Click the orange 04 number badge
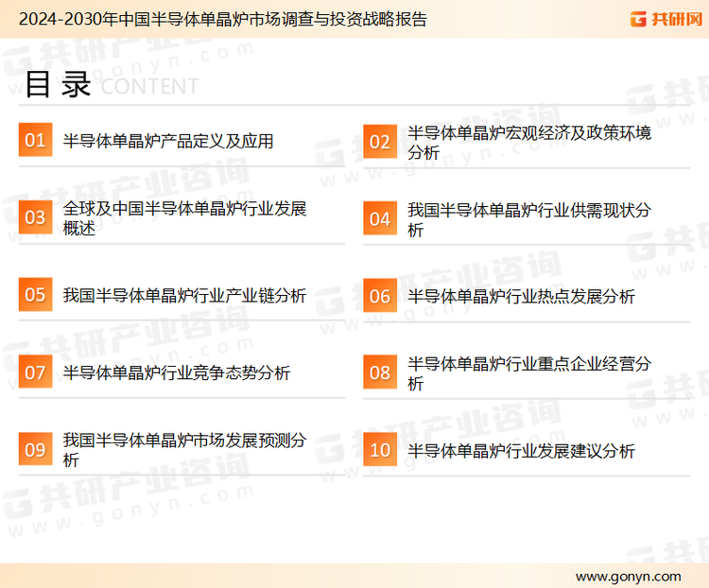The width and height of the screenshot is (709, 588). (380, 218)
